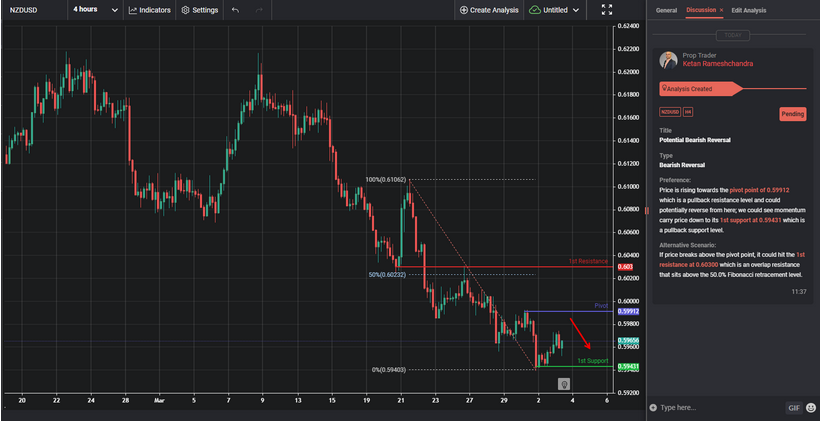
Task: Redo the last chart action
Action: click(259, 10)
